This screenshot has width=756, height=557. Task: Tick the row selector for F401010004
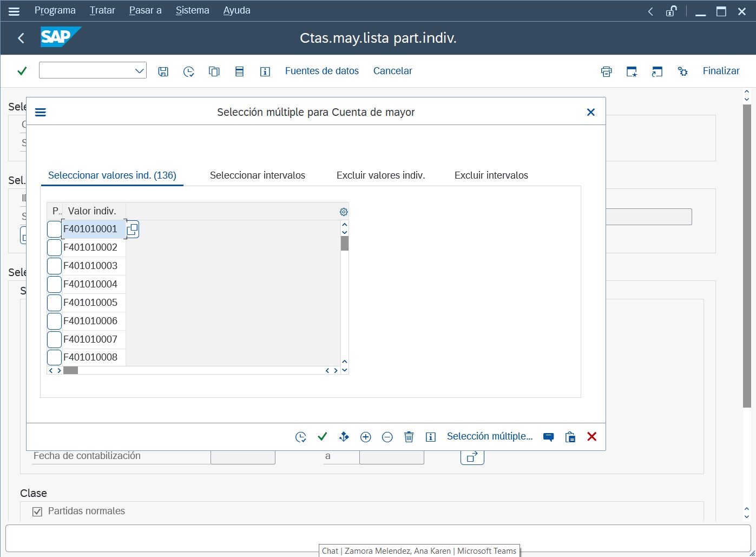54,284
